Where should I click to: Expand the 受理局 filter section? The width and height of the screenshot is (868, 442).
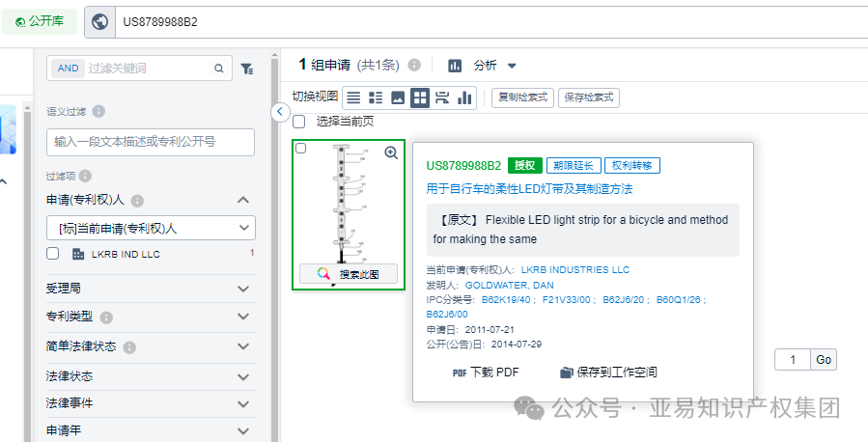(243, 289)
